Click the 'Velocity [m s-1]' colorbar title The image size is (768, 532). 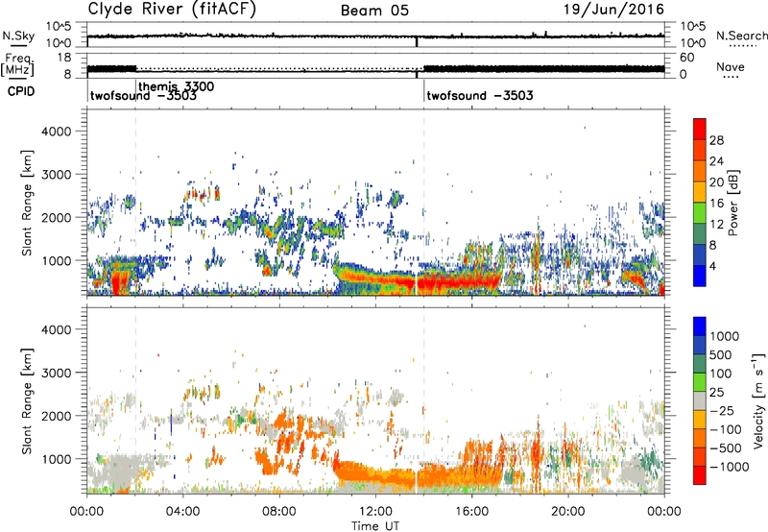758,400
